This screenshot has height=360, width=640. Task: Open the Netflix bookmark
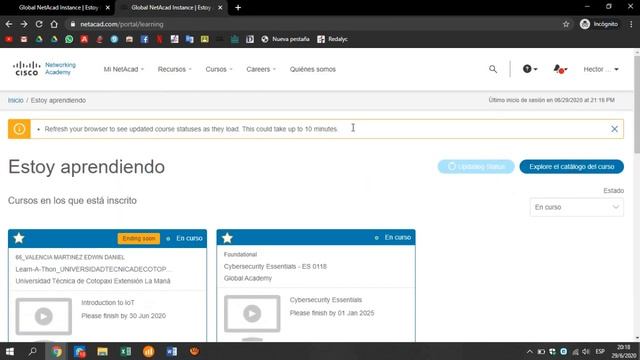pos(160,39)
